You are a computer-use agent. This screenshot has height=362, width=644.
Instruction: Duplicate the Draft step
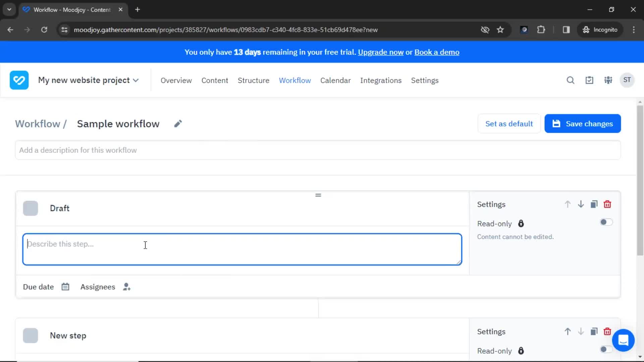(594, 204)
